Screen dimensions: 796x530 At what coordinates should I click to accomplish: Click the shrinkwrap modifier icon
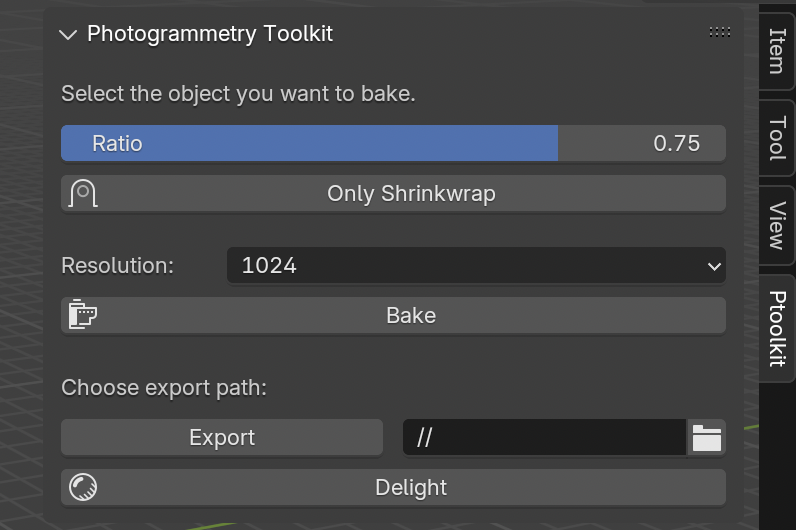coord(83,193)
